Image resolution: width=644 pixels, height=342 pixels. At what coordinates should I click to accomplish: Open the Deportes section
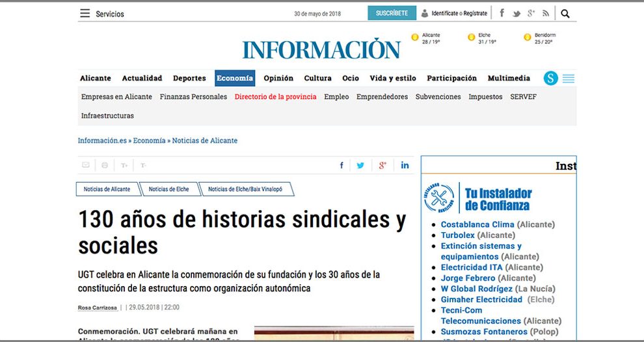189,78
